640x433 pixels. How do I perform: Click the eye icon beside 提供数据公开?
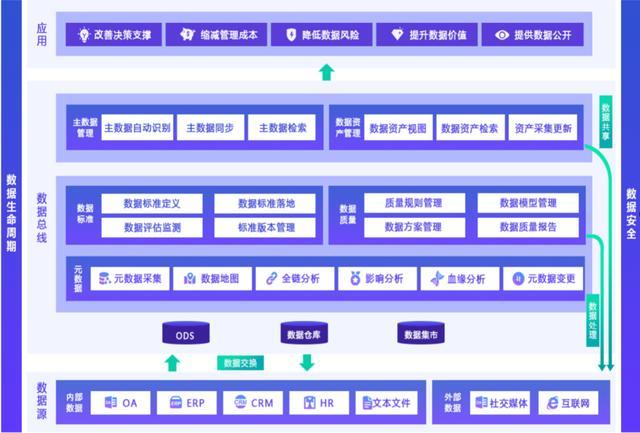pos(502,35)
